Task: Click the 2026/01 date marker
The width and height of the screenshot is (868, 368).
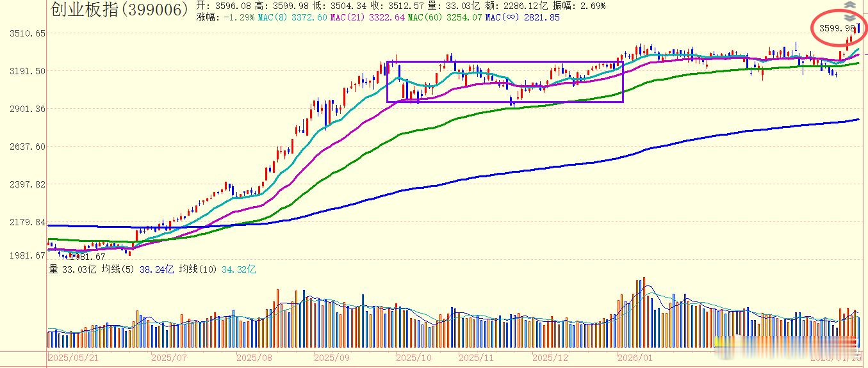Action: (x=635, y=357)
